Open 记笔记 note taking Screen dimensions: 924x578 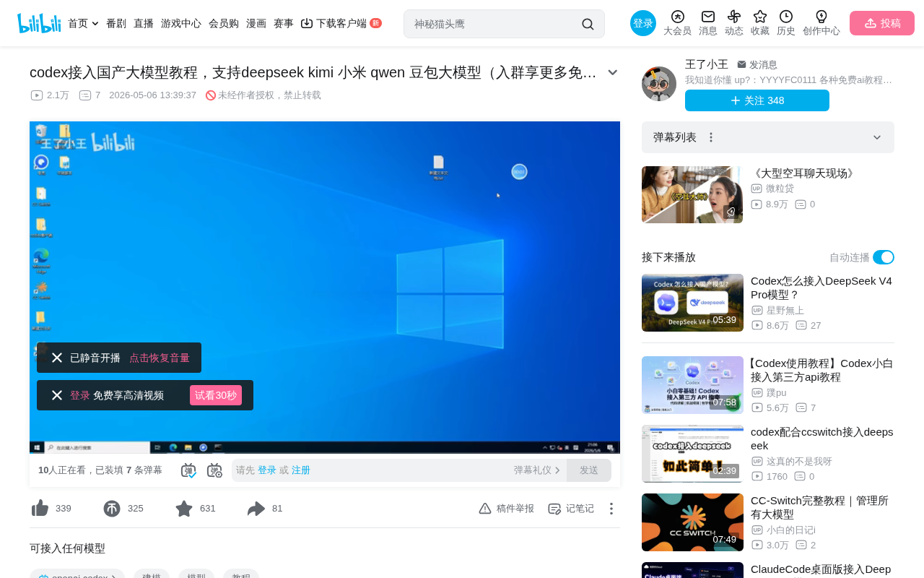click(571, 509)
